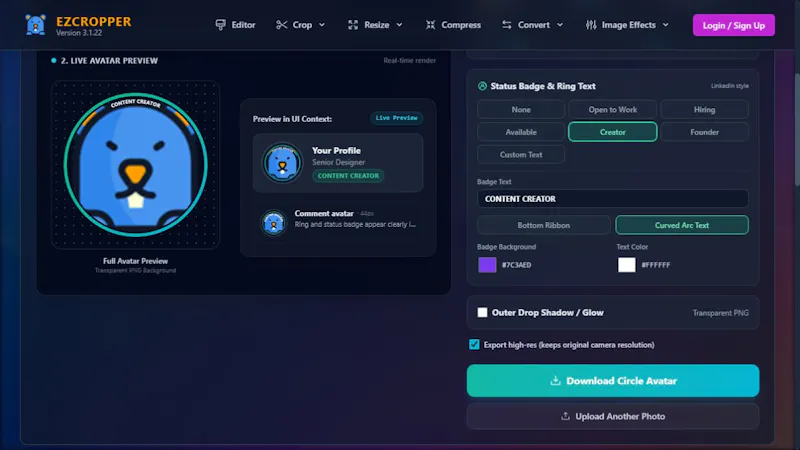Image resolution: width=800 pixels, height=450 pixels.
Task: Click the #7C3AED hex value
Action: coord(516,265)
